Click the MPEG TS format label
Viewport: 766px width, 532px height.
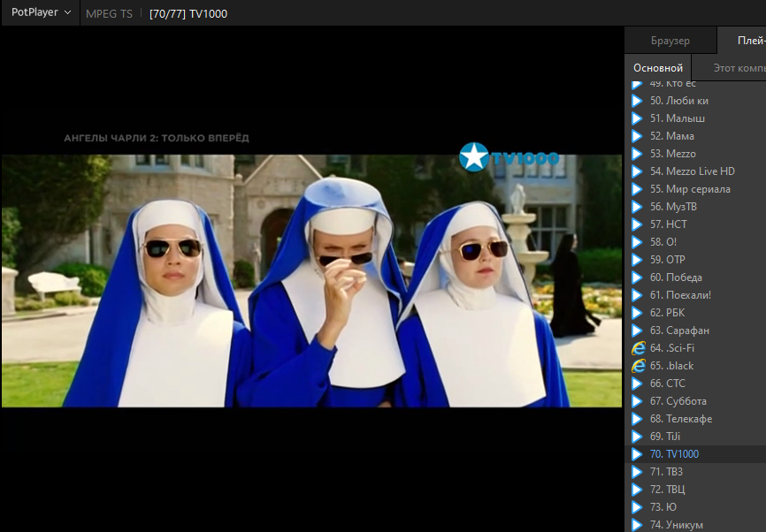click(x=109, y=13)
